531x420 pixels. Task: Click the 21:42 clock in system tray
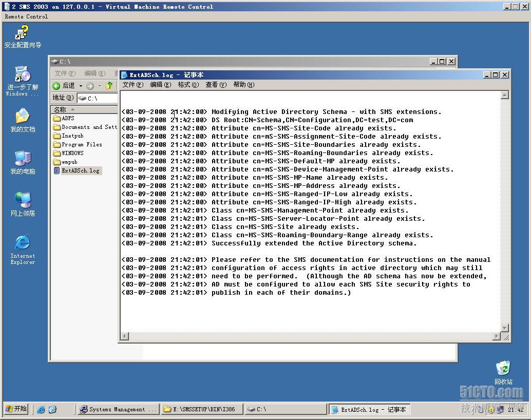[516, 410]
